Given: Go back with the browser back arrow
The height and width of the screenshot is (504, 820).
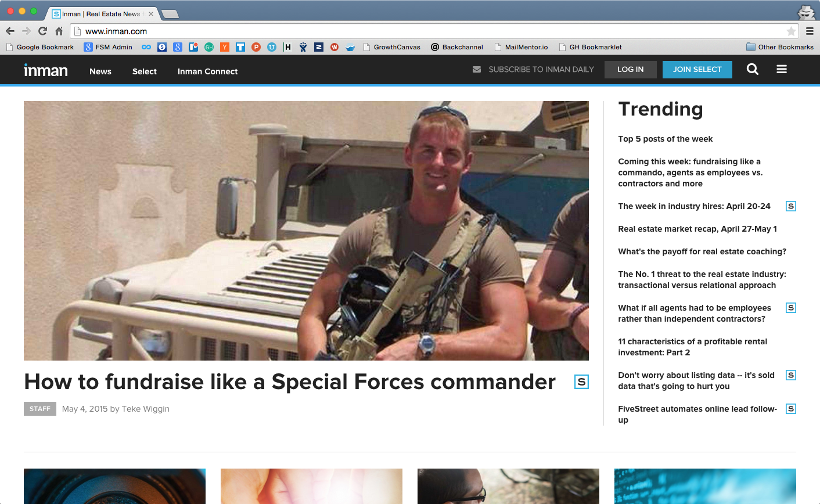Looking at the screenshot, I should click(x=10, y=31).
